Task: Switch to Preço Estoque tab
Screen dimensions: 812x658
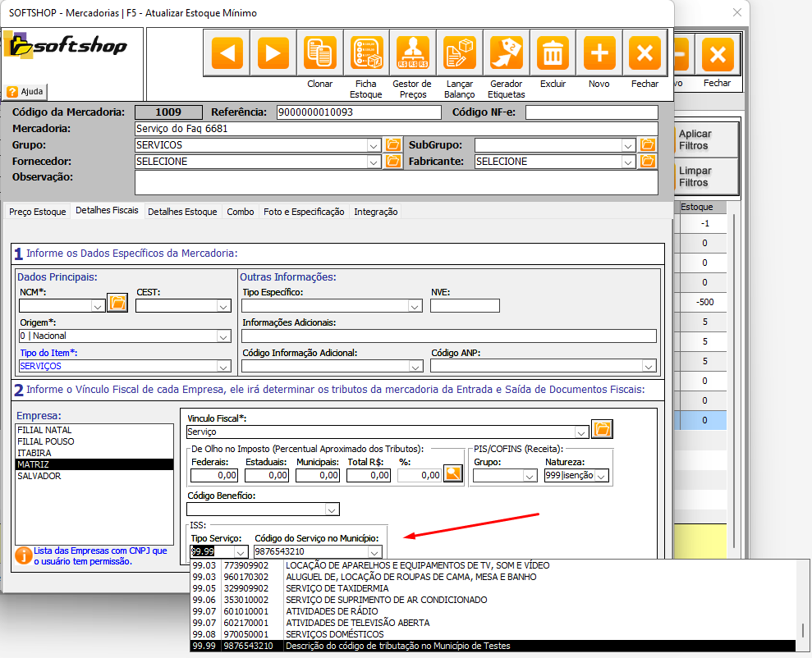Action: click(x=37, y=212)
